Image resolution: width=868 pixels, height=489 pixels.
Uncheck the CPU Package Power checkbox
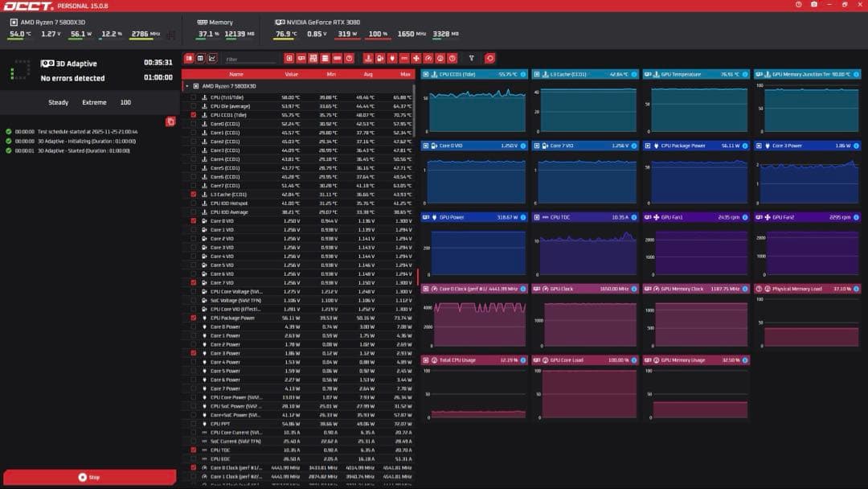click(x=193, y=318)
